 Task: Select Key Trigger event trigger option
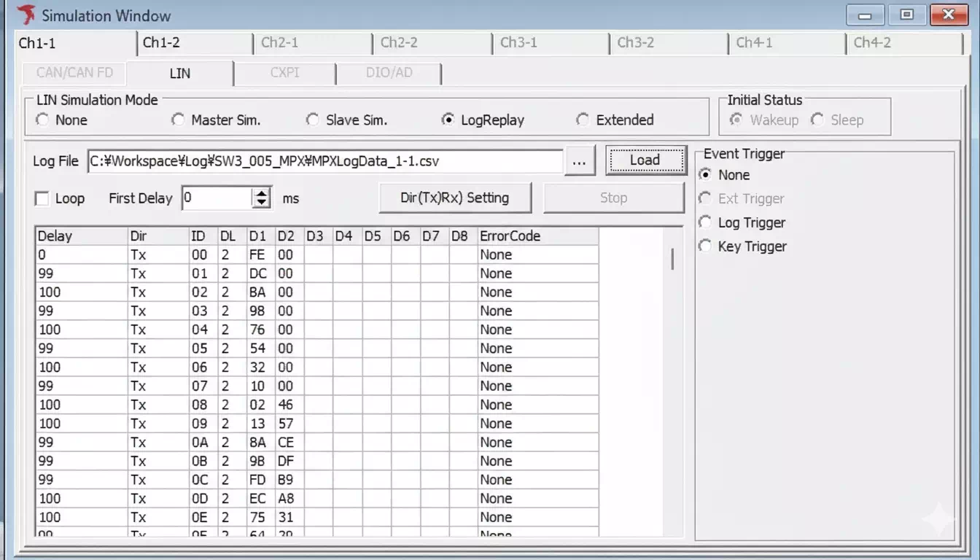click(x=705, y=246)
